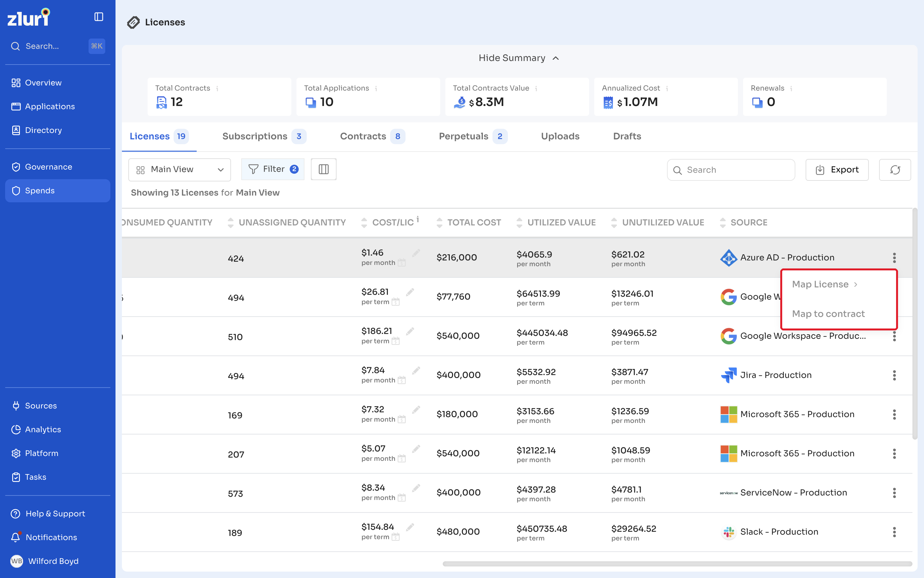Edit the $7.84 cost with pencil icon
Image resolution: width=924 pixels, height=578 pixels.
tap(416, 370)
